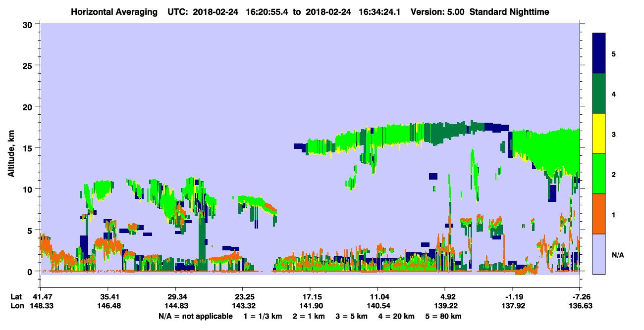Click latitude value '29.34'
Viewport: 644px width, 330px height.
pos(175,297)
